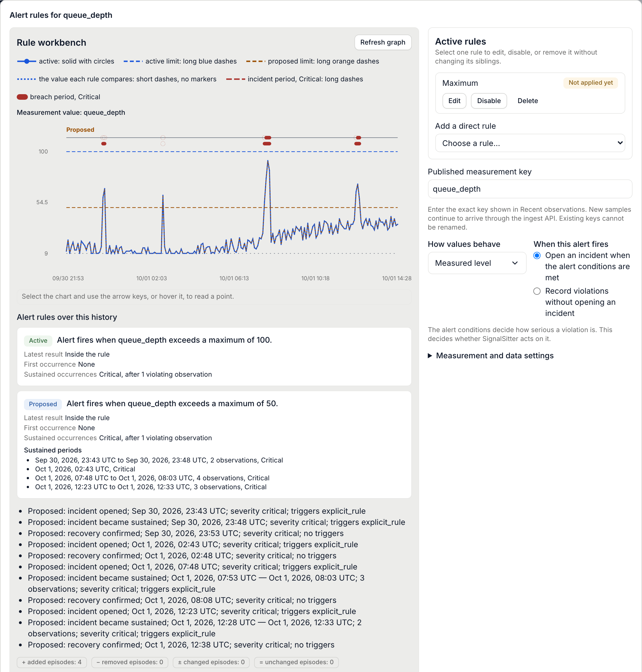The image size is (642, 672).
Task: Click the Sep 30 23:43 sustained period entry
Action: 159,460
